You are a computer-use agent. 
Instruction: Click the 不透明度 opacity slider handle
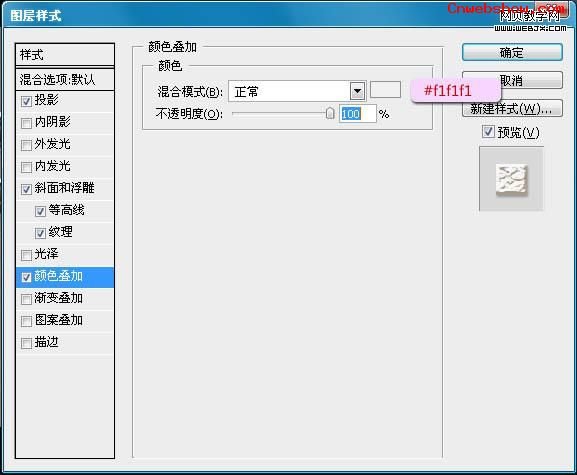click(x=330, y=113)
